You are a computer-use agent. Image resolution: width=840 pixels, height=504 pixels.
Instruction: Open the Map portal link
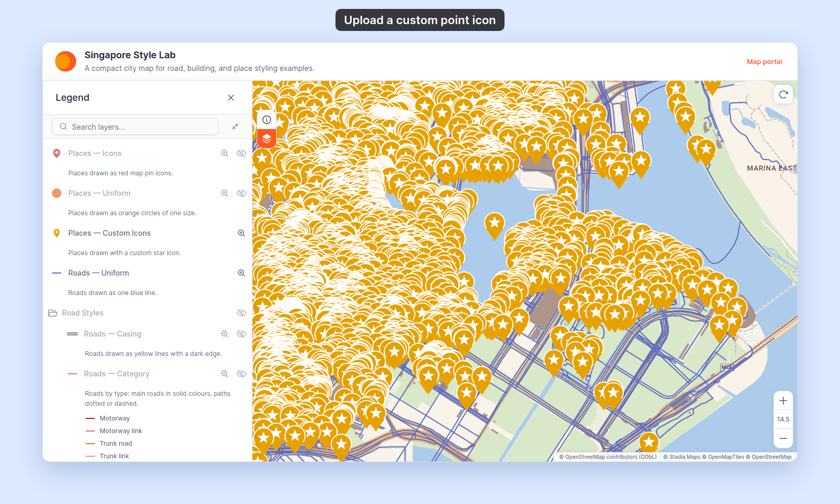click(x=764, y=61)
